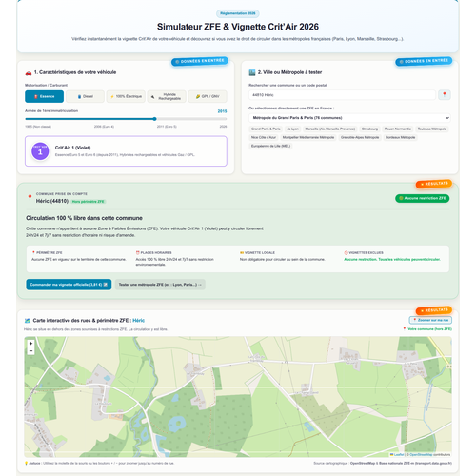
Task: Click the 2011 (Euro 5) slider label
Action: 167,127
